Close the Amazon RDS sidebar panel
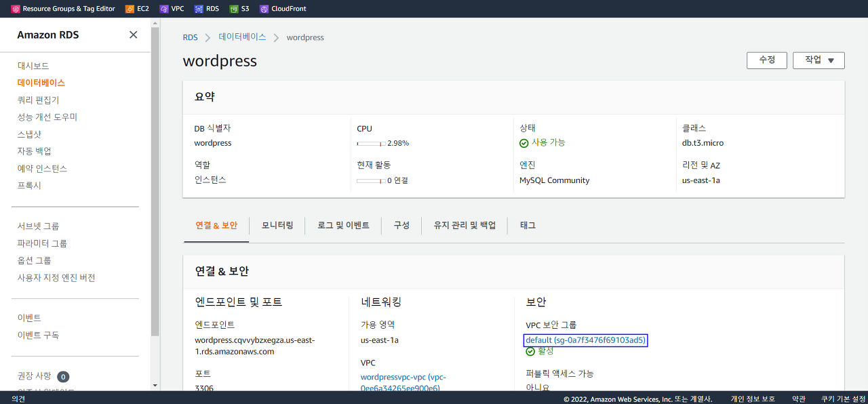This screenshot has height=404, width=868. 133,35
